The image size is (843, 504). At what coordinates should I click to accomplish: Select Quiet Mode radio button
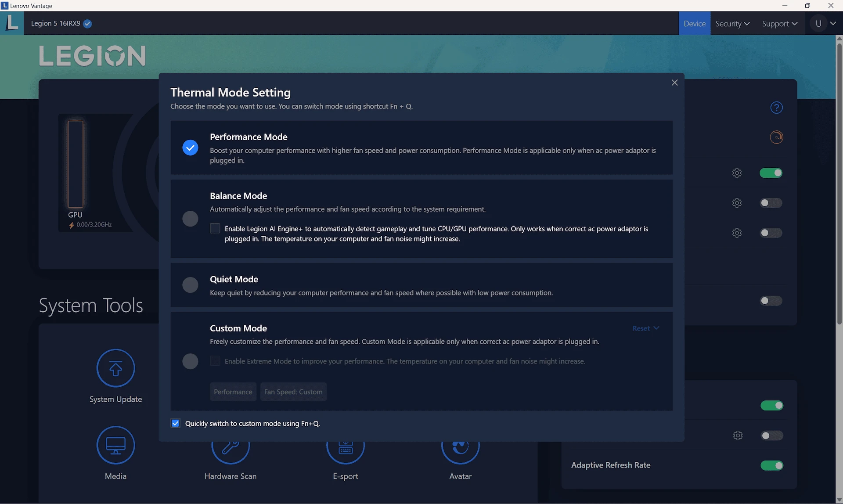(x=190, y=285)
